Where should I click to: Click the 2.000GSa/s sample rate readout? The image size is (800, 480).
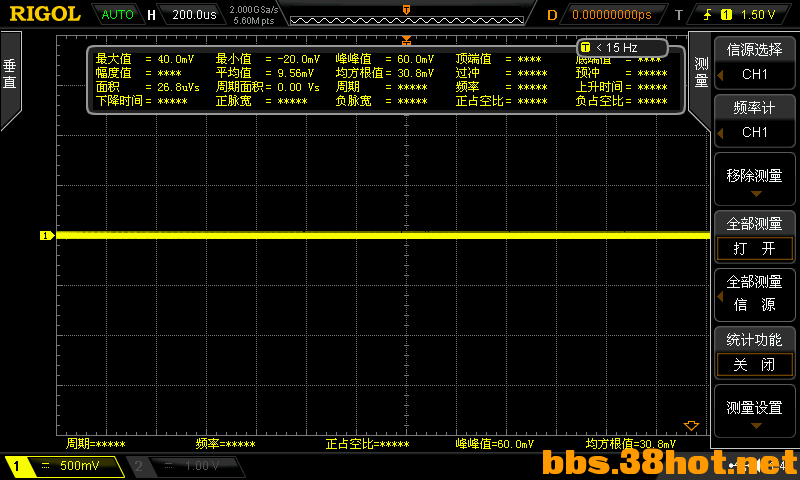[x=254, y=10]
